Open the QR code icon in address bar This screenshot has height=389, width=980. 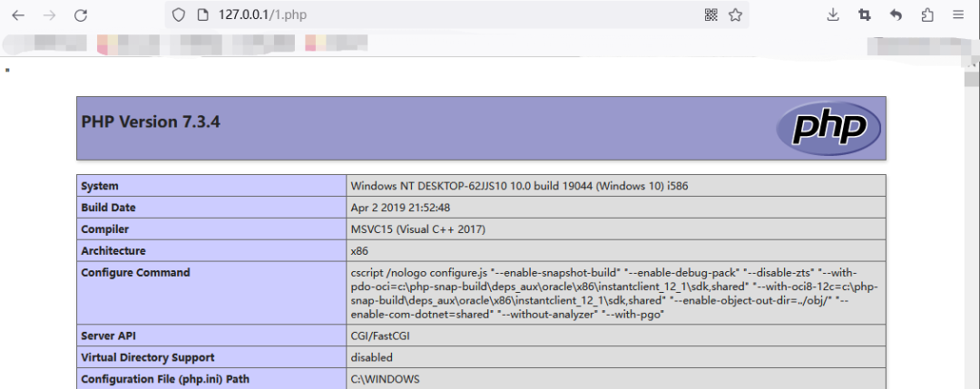click(x=710, y=15)
